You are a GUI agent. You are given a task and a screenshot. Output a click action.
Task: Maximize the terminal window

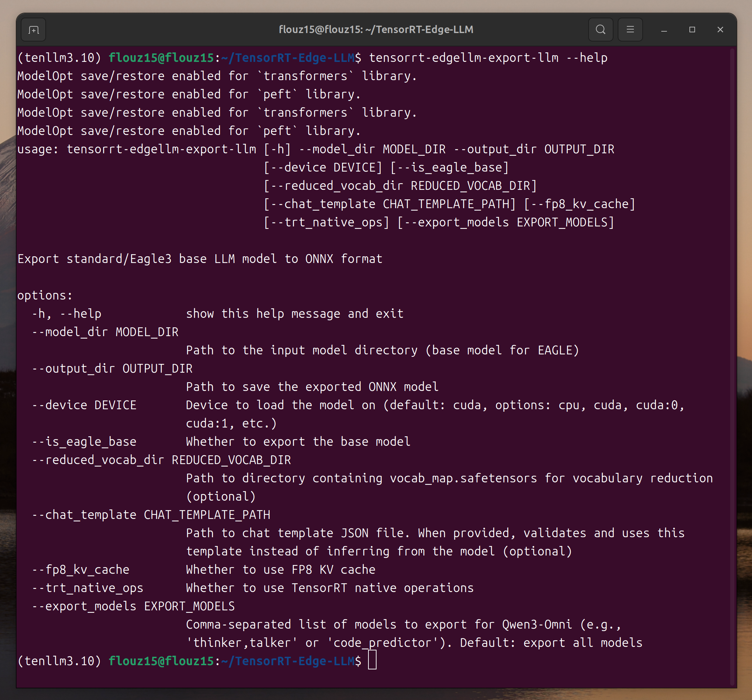[692, 30]
